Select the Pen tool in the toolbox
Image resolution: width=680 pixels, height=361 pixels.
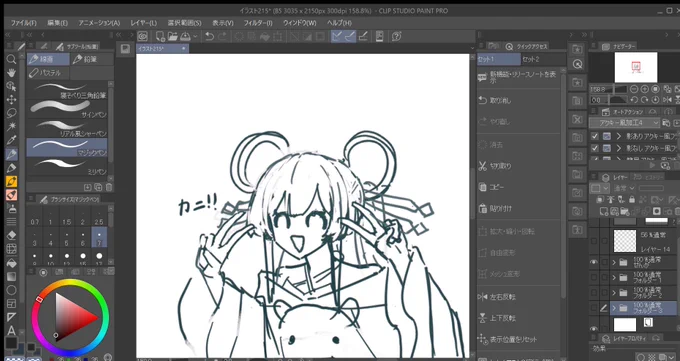pos(11,154)
